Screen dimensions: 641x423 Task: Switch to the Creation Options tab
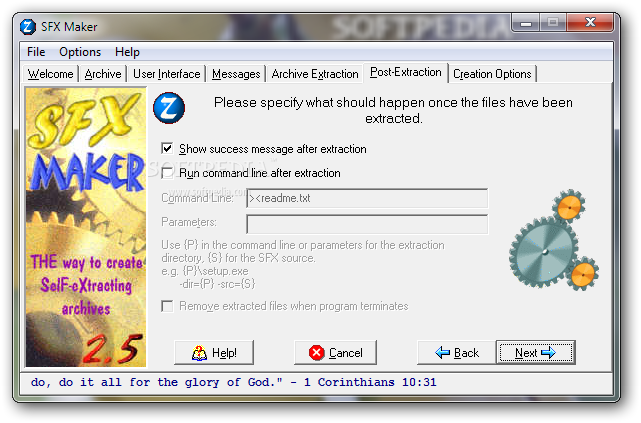pyautogui.click(x=492, y=74)
